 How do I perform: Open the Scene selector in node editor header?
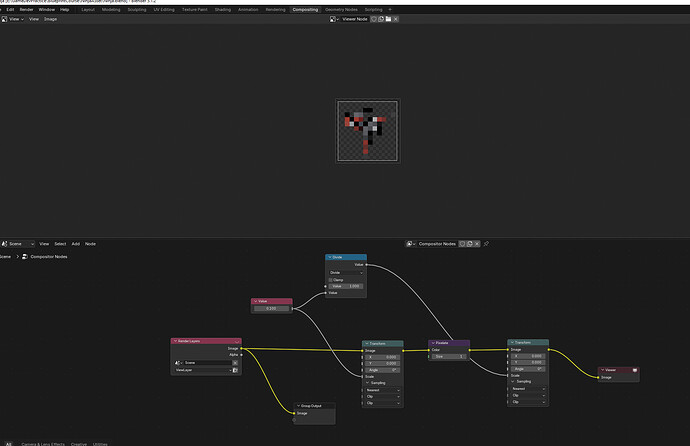coord(18,244)
